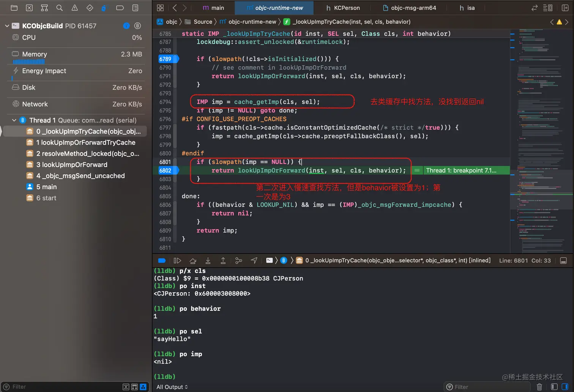Switch to the objc-msg-arm64 tab
The height and width of the screenshot is (392, 574).
click(x=410, y=8)
